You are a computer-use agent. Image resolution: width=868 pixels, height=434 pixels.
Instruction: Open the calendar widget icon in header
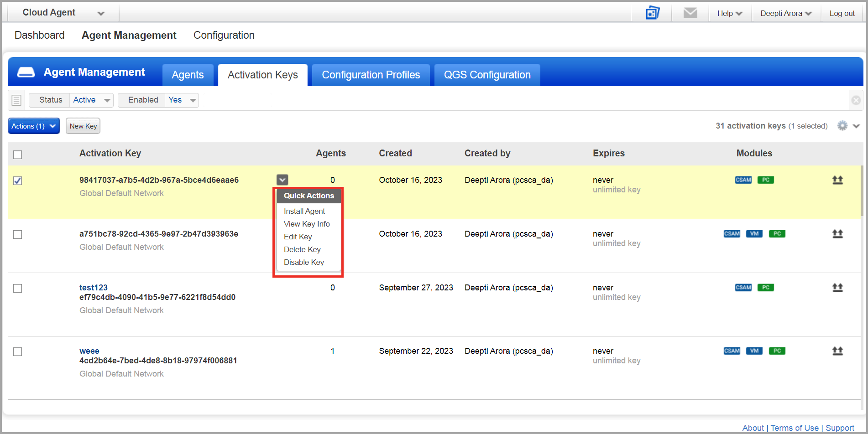click(653, 13)
